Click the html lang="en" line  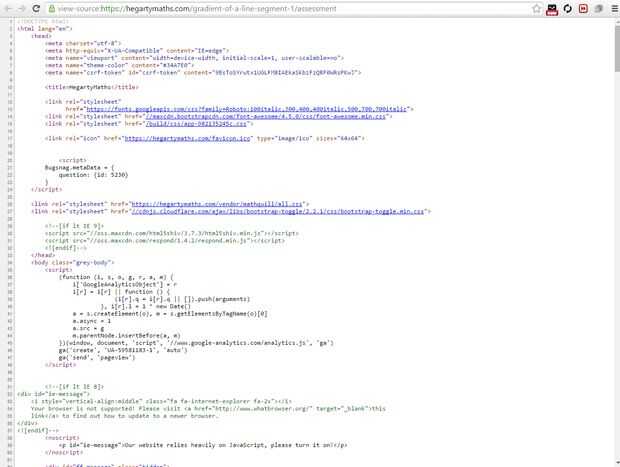coord(45,28)
